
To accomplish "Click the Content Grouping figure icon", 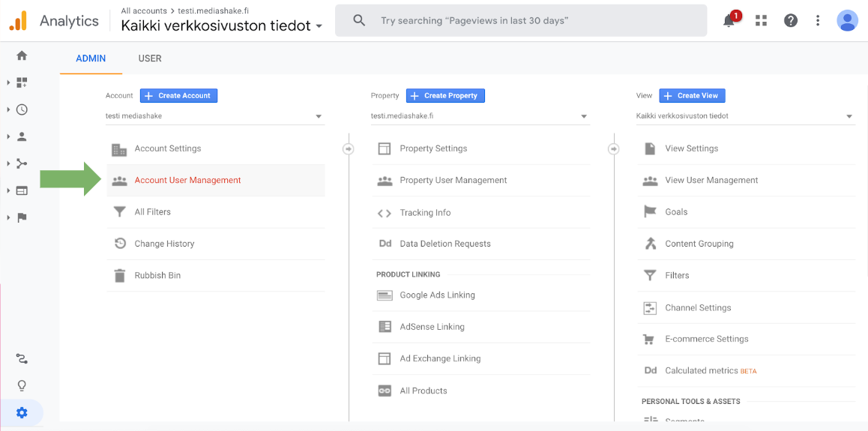I will (x=650, y=244).
